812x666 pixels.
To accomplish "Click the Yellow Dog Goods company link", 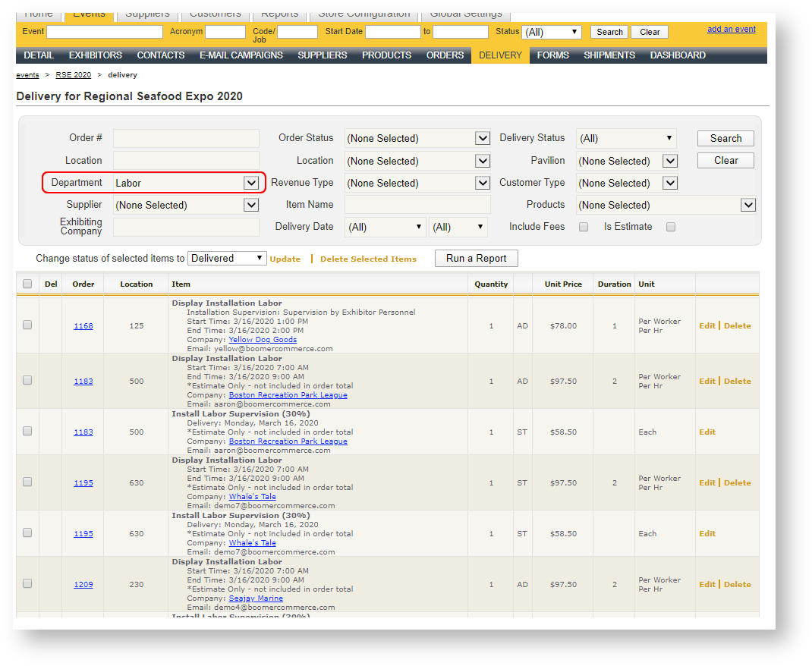I will [263, 340].
